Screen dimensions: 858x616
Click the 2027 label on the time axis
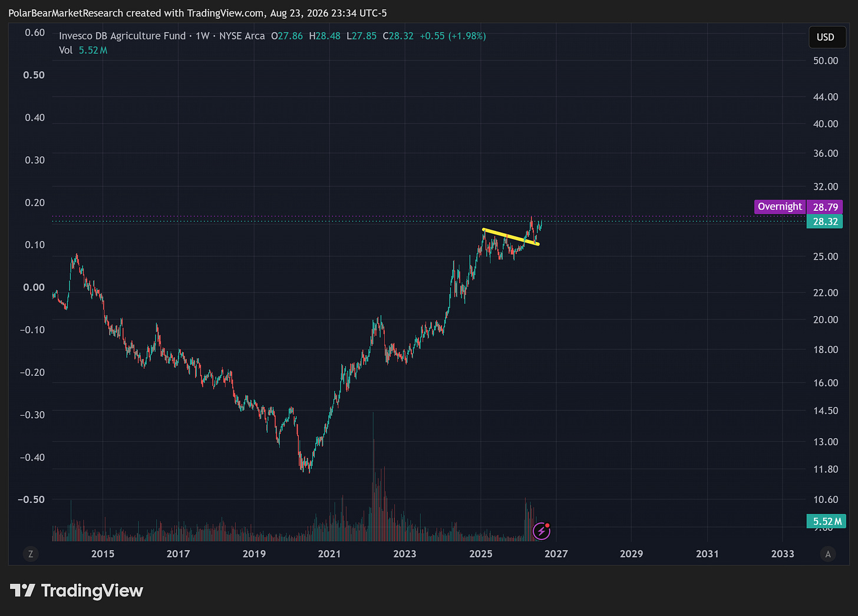coord(556,554)
